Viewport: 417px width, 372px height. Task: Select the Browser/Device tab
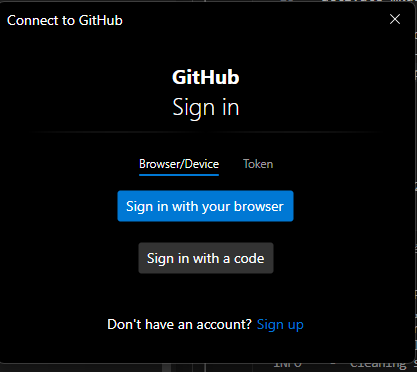click(179, 164)
